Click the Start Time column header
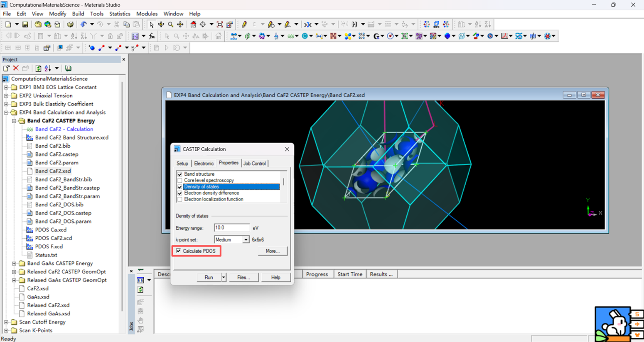Viewport: 644px width, 342px height. 350,274
